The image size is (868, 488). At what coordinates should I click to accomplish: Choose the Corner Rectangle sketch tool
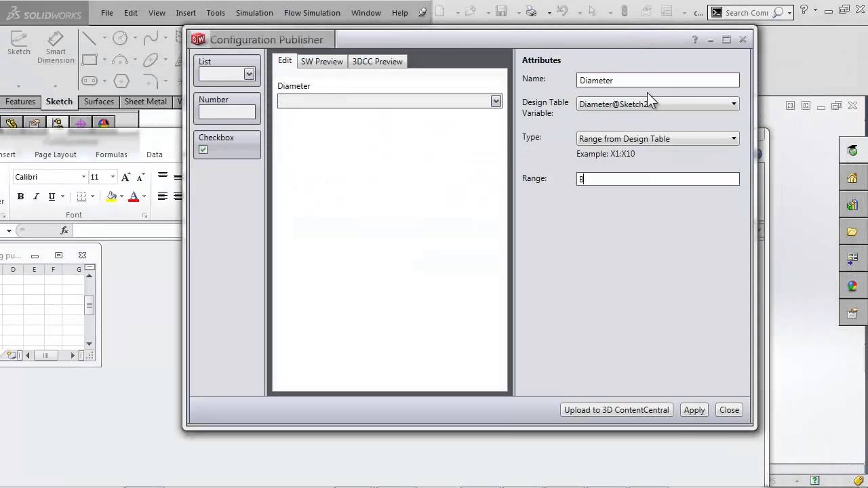pyautogui.click(x=89, y=60)
